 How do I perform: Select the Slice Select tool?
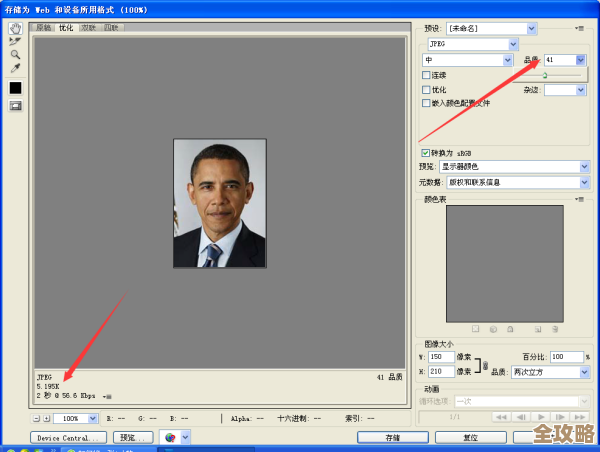click(15, 41)
